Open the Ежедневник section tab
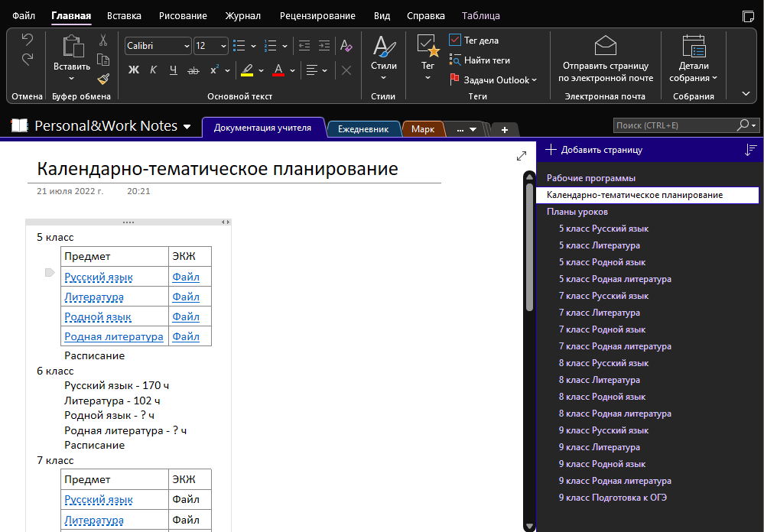Viewport: 764px width, 532px height. [x=363, y=129]
